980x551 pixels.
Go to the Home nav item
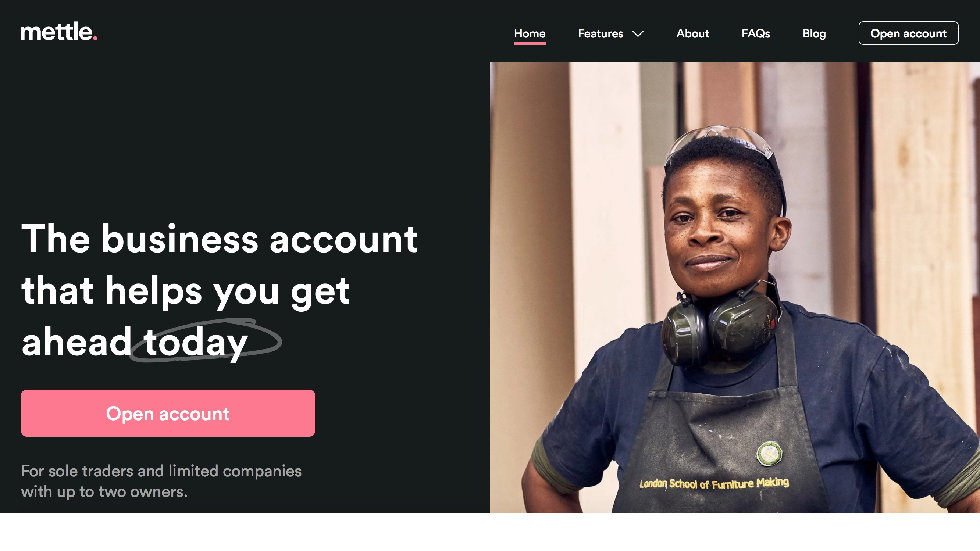530,33
